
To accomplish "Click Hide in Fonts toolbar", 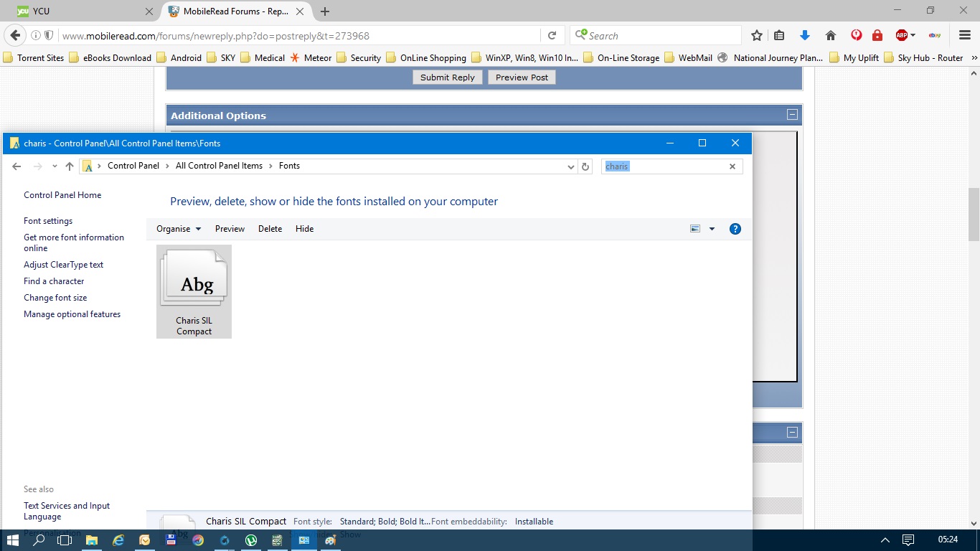I will [x=304, y=229].
